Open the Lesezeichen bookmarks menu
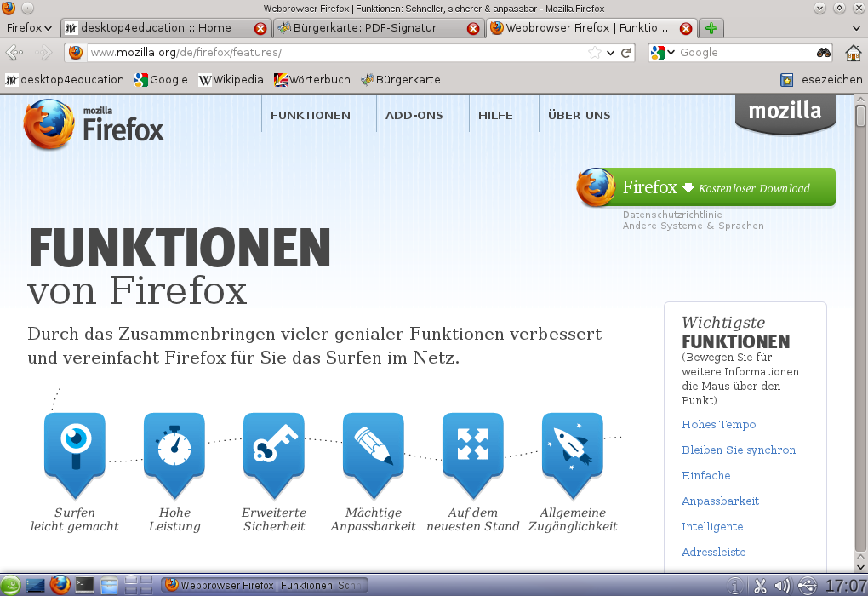This screenshot has width=868, height=596. (x=821, y=80)
